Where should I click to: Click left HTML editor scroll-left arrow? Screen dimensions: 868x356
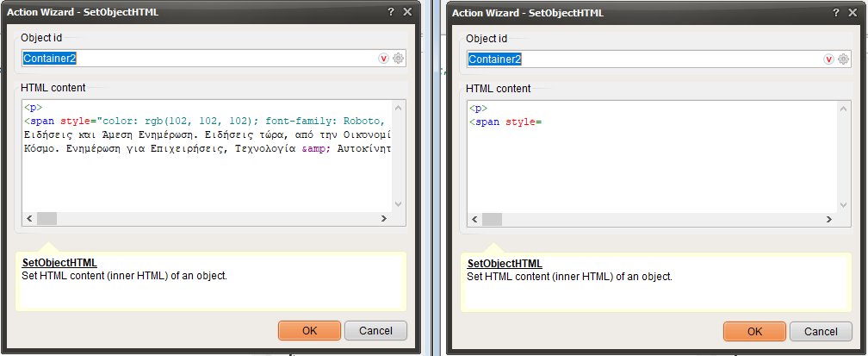tap(30, 218)
